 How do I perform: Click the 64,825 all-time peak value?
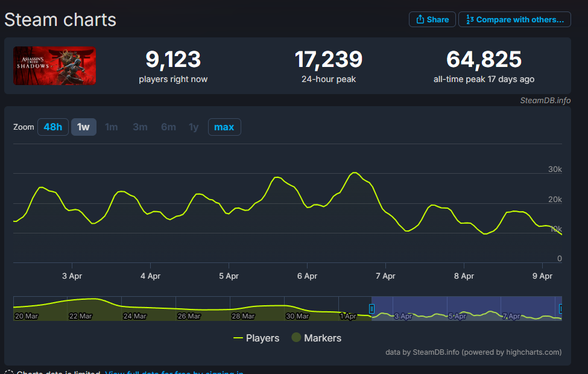click(484, 59)
